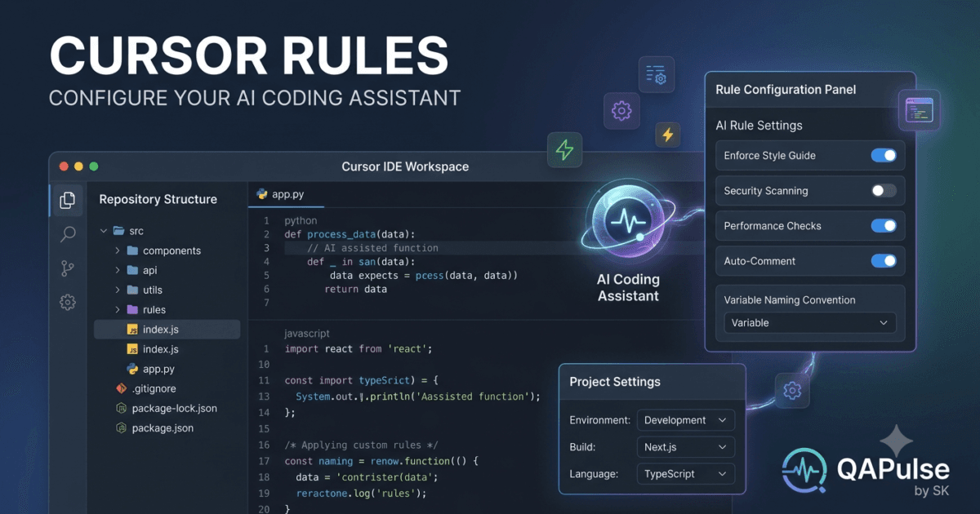Select the highlighted index.js file
Screen dimensions: 980x514
(x=167, y=330)
